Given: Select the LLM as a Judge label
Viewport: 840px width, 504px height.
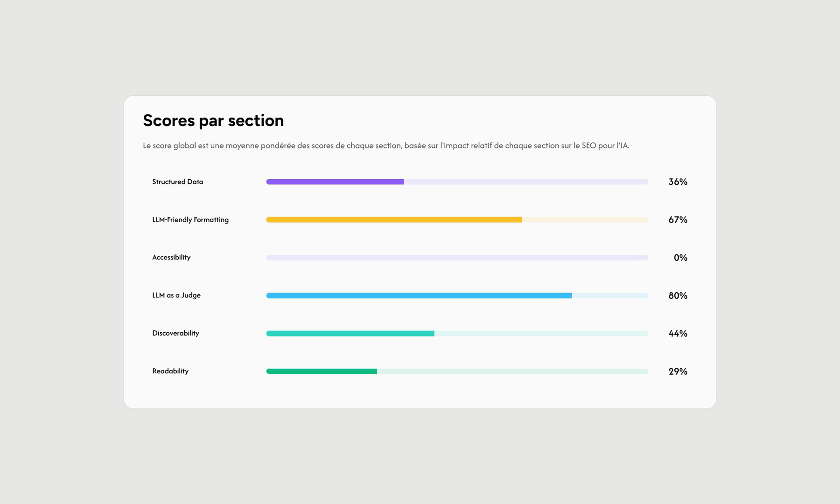Looking at the screenshot, I should (x=176, y=295).
